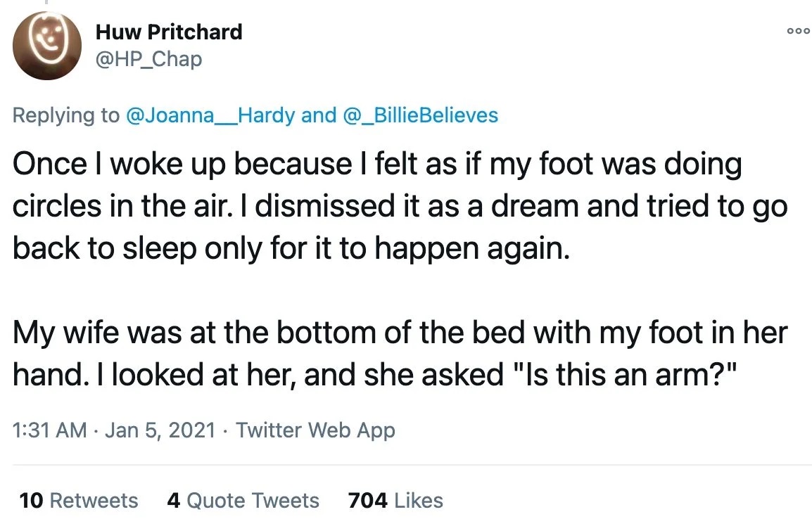Click the line "My wife was at the bottom"
This screenshot has width=812, height=519.
click(400, 333)
